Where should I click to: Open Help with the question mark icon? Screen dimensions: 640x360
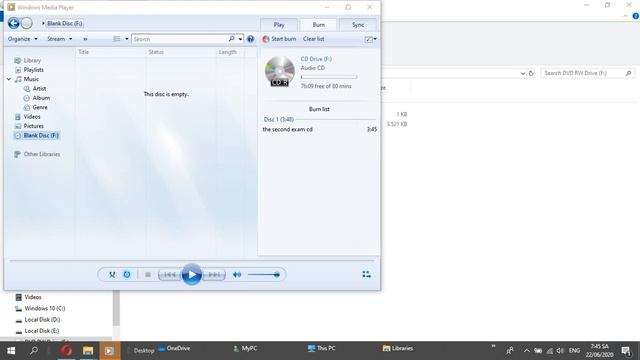[x=250, y=39]
